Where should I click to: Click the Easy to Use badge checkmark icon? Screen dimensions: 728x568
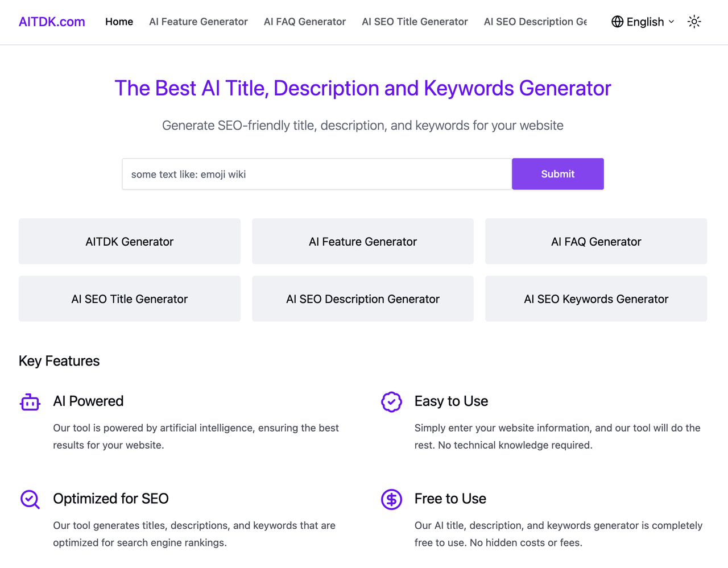[x=391, y=402]
